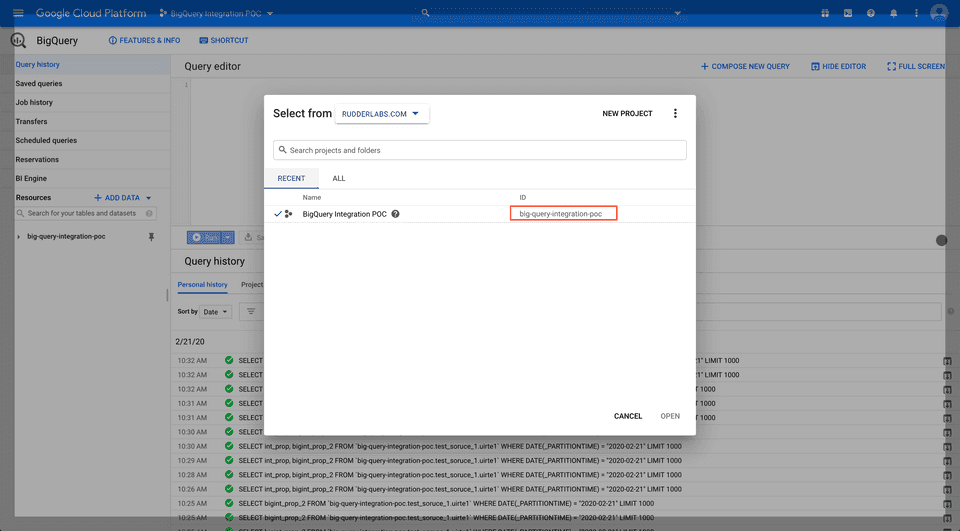Image resolution: width=960 pixels, height=531 pixels.
Task: Select the BigQuery Integration POC project row
Action: (x=345, y=214)
